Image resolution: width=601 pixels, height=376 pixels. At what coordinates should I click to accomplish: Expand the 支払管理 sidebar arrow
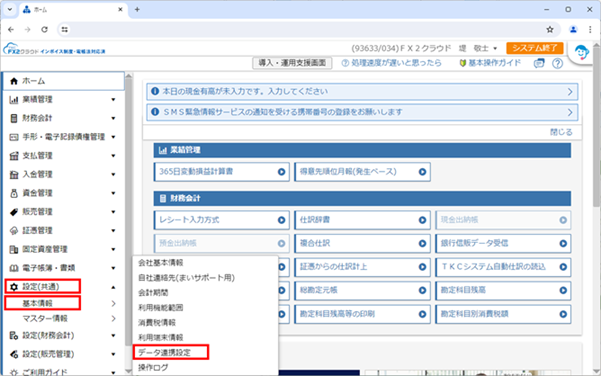point(113,156)
